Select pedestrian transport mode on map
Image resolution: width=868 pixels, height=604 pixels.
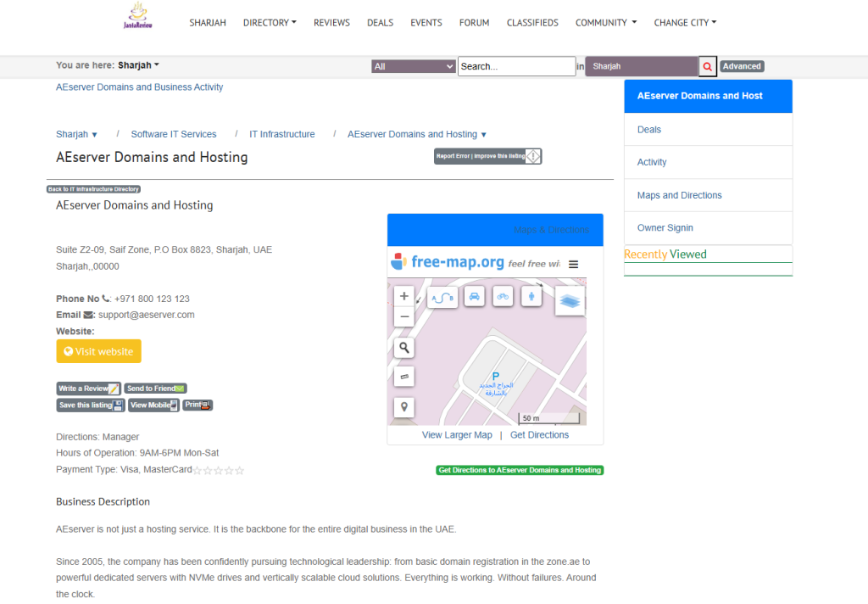pos(531,296)
